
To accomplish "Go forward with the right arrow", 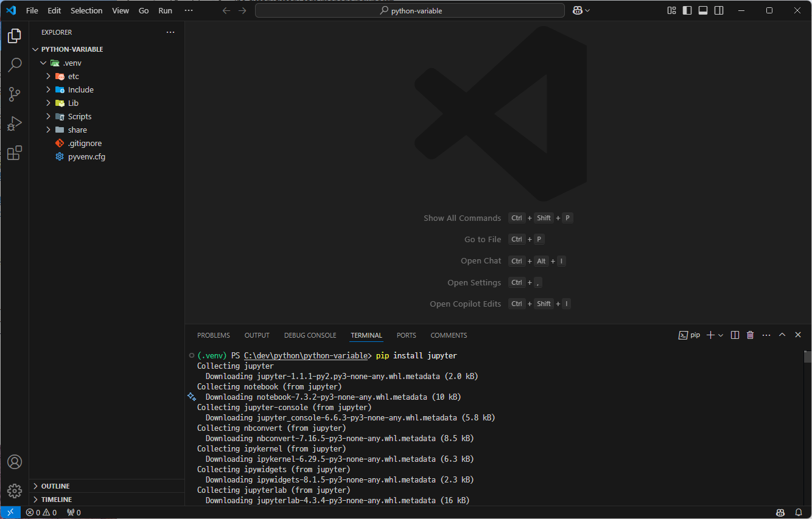I will coord(243,10).
